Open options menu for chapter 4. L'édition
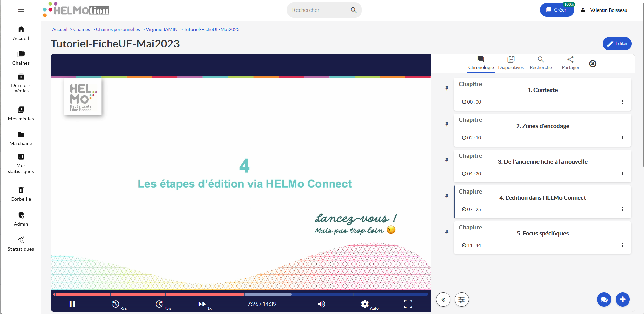Image resolution: width=644 pixels, height=314 pixels. tap(622, 209)
